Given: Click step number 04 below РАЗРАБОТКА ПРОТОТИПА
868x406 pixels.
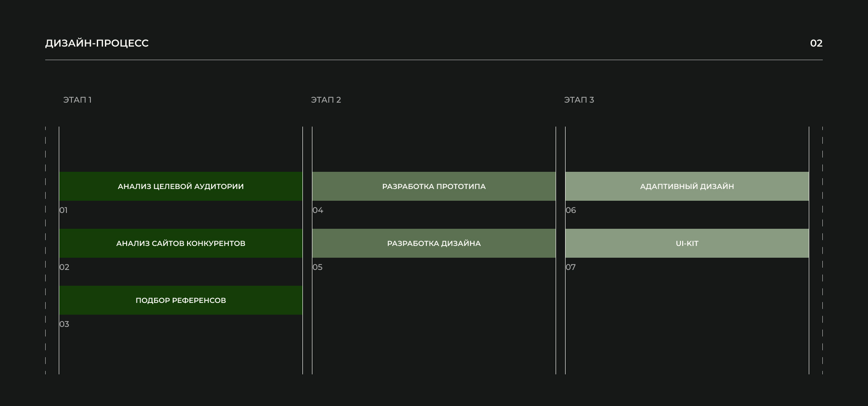Looking at the screenshot, I should 318,210.
